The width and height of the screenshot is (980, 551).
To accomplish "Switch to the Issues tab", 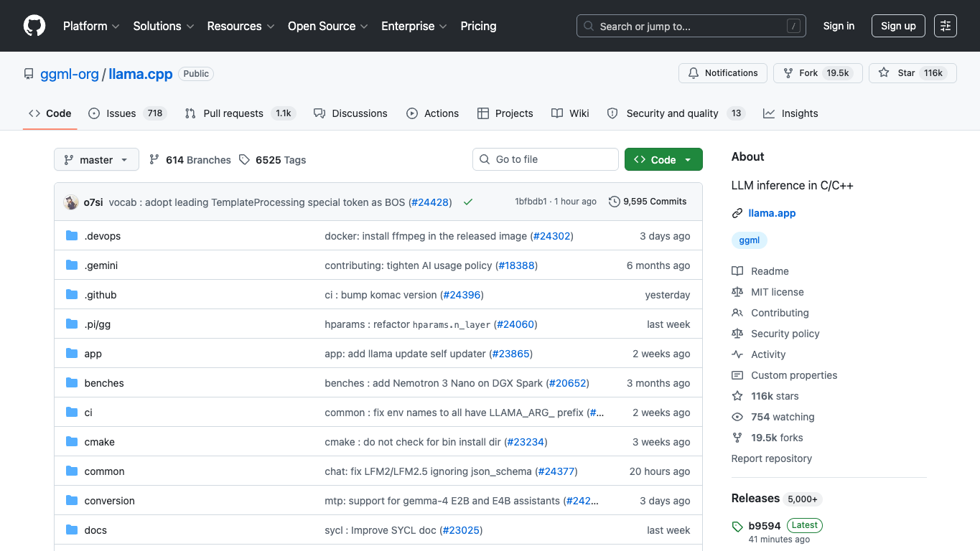I will (128, 113).
